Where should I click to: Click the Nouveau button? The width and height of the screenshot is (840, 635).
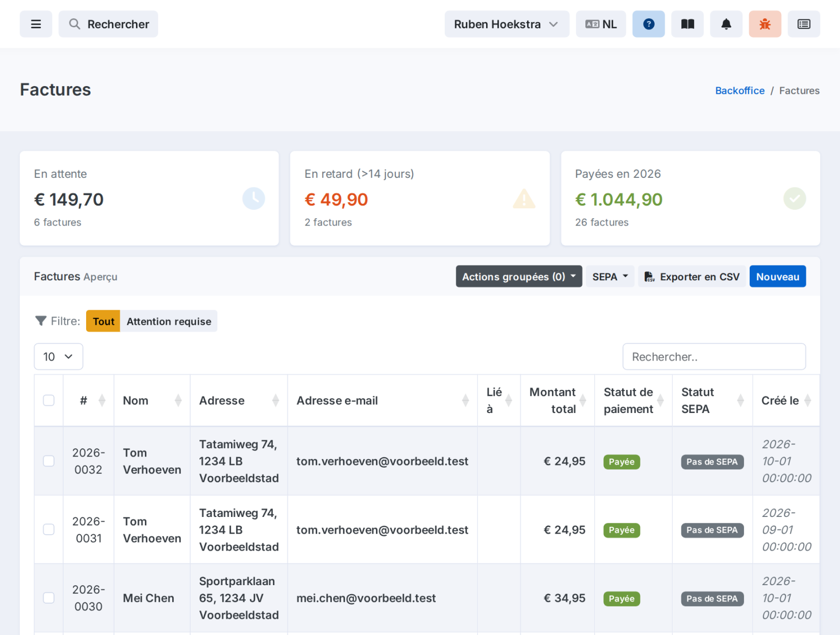tap(778, 277)
